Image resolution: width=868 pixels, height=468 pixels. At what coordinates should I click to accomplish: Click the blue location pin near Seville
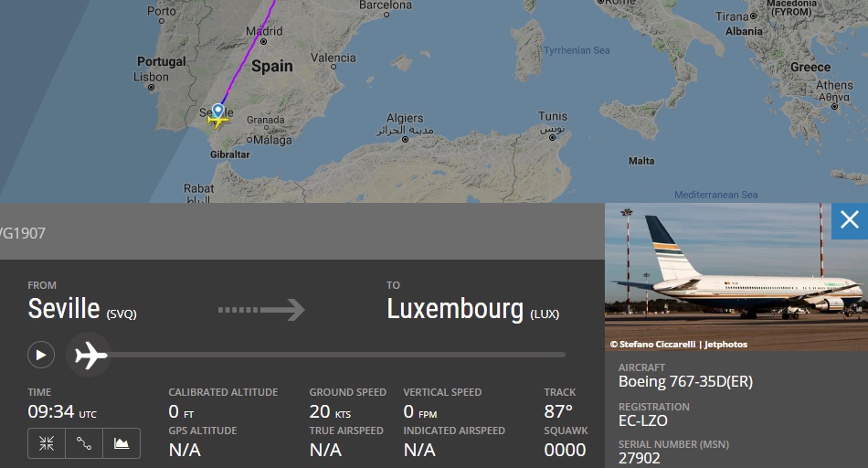point(217,110)
